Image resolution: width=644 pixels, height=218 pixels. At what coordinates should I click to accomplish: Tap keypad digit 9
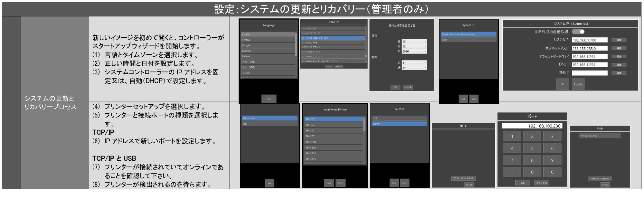pos(552,160)
